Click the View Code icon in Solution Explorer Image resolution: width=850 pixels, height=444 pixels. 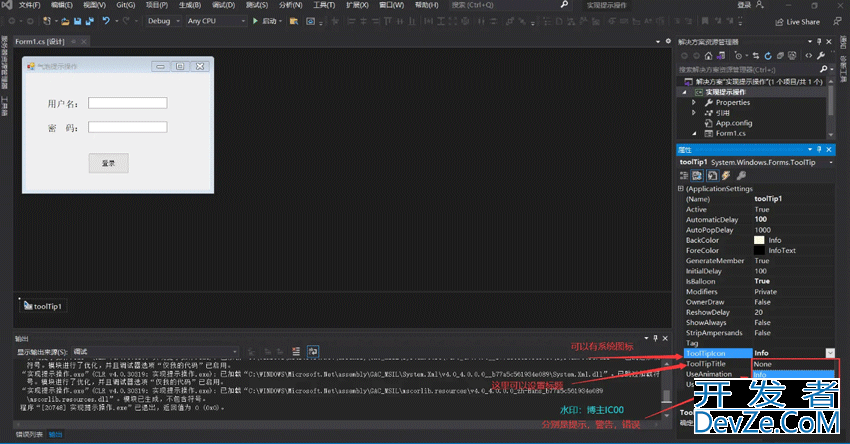click(x=809, y=55)
